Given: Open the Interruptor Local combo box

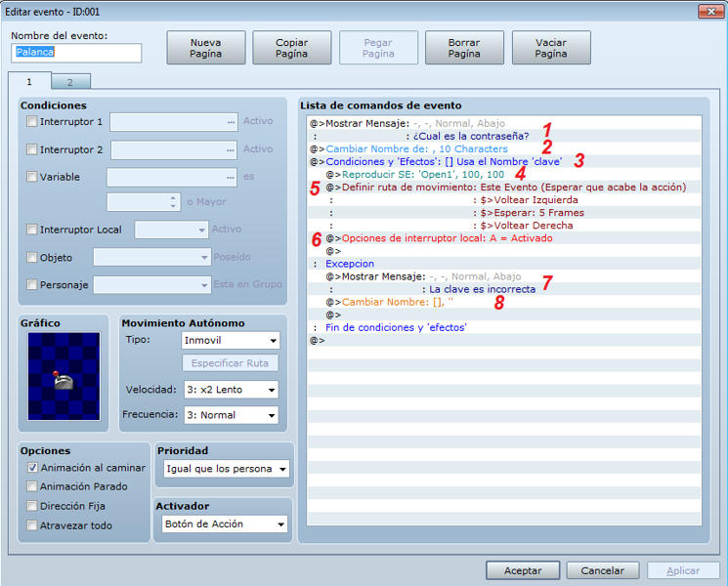Looking at the screenshot, I should [171, 230].
